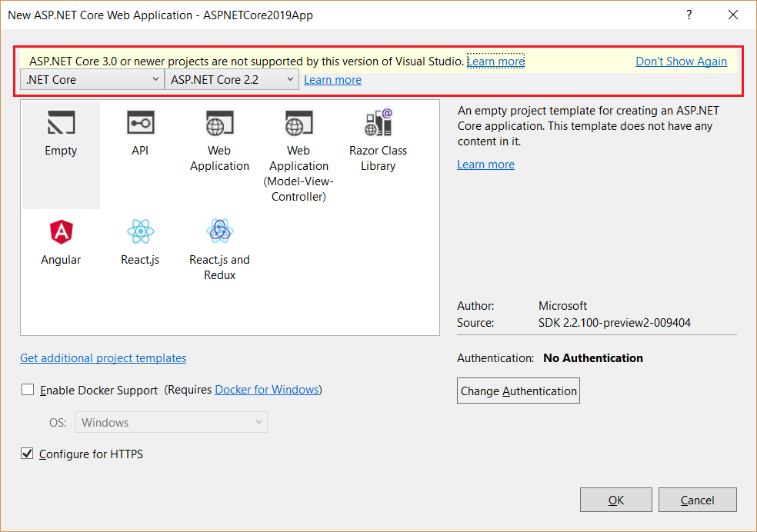Choose the API template icon
The image size is (757, 532).
pos(140,123)
